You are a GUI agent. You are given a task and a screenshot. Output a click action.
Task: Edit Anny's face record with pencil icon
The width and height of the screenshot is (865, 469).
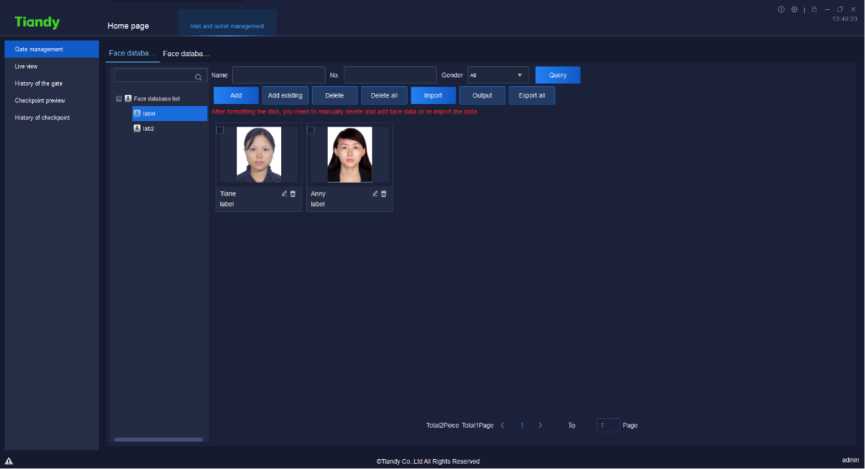375,194
